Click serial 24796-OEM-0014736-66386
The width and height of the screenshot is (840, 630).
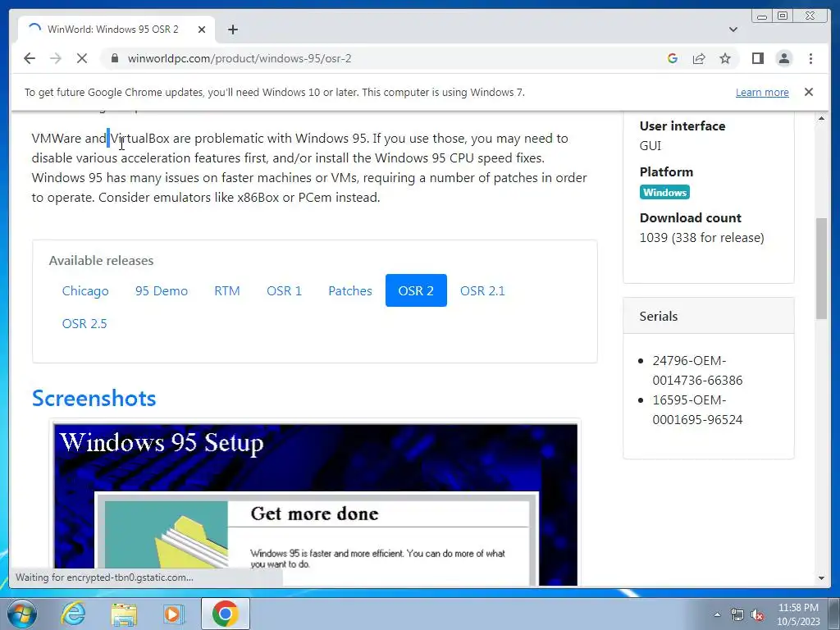(x=697, y=370)
